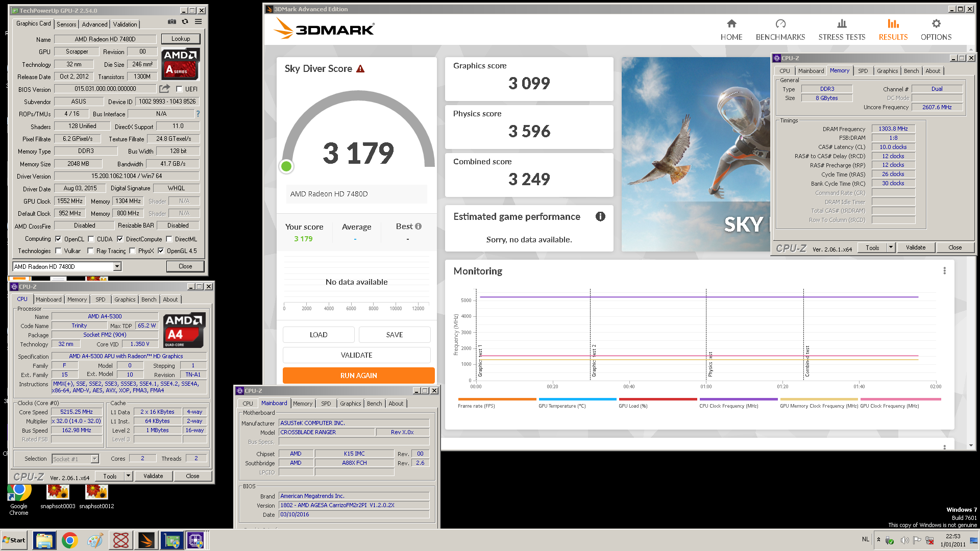Open the Graphics tab in the CPU-Z CPU window
Image resolution: width=980 pixels, height=551 pixels.
point(125,299)
